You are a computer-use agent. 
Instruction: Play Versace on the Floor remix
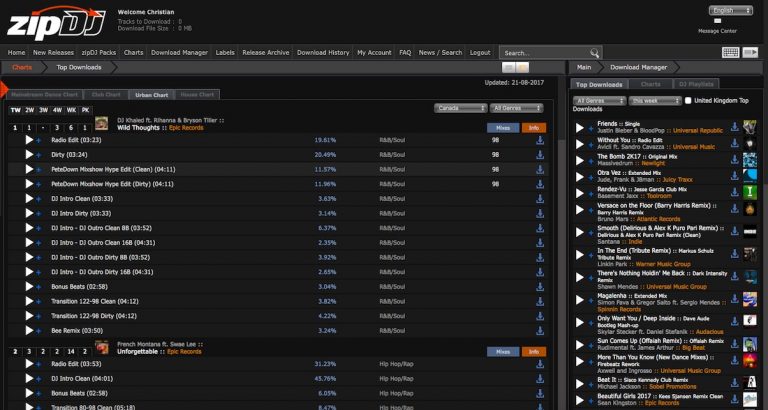tap(580, 210)
